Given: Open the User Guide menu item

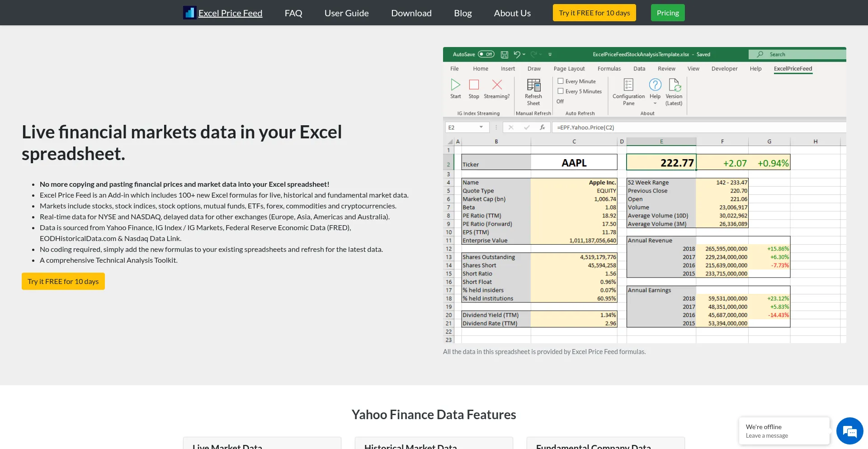Looking at the screenshot, I should (346, 13).
